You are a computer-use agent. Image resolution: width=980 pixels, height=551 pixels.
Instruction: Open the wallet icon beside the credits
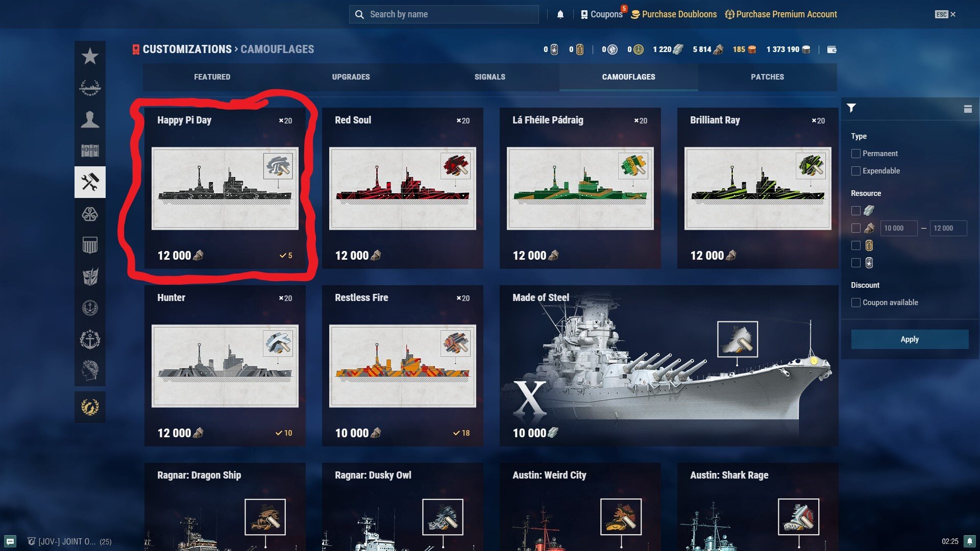coord(831,49)
